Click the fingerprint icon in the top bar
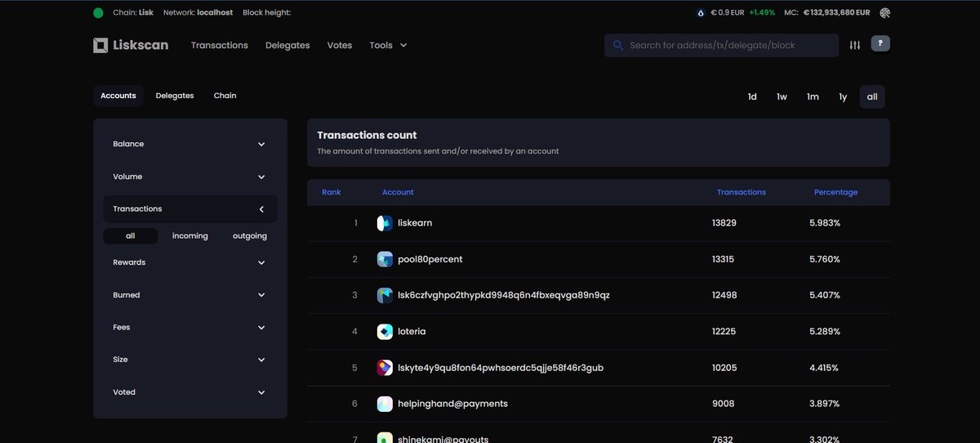Viewport: 980px width, 443px height. coord(885,13)
